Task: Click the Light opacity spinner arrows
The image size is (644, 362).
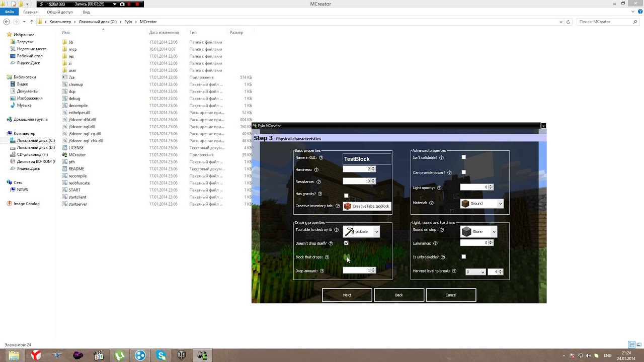Action: click(x=491, y=187)
